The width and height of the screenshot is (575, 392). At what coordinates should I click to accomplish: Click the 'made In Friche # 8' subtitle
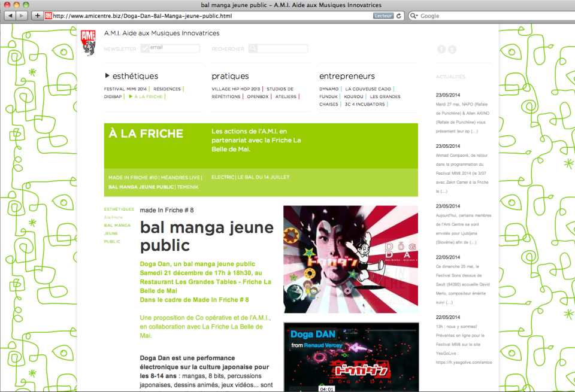167,210
